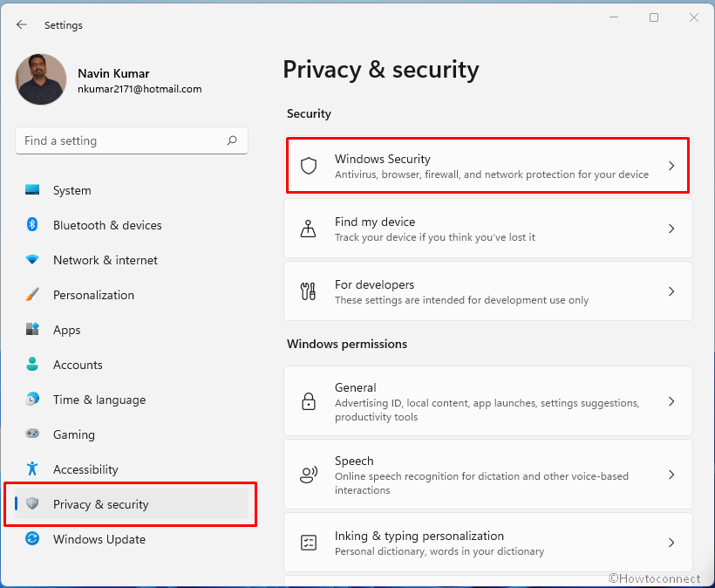
Task: Click the Find a setting search box
Action: coord(132,140)
